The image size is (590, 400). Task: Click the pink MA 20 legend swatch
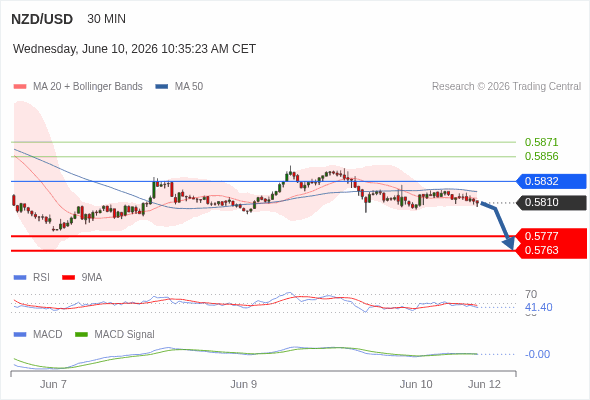(20, 87)
